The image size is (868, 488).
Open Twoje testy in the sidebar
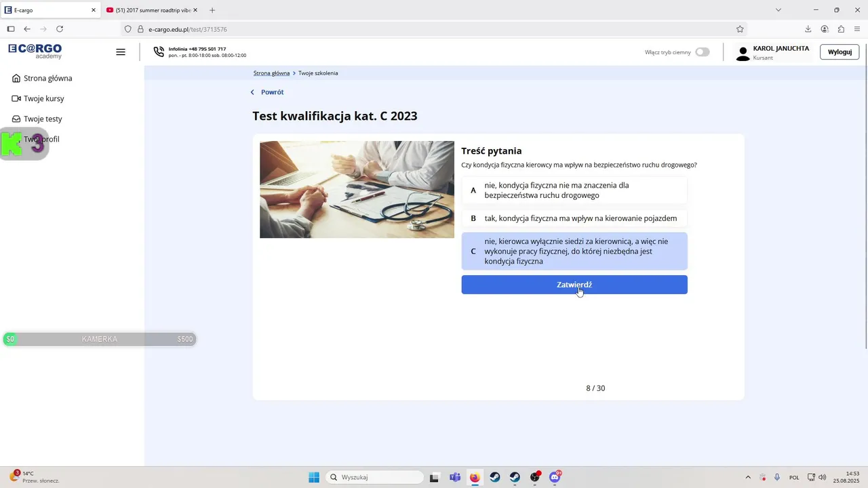[37, 119]
